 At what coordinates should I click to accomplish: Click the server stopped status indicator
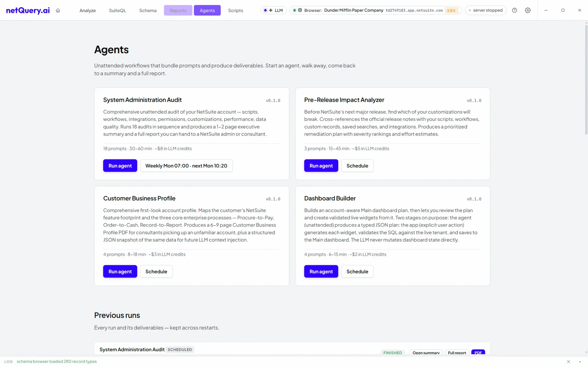pos(485,10)
